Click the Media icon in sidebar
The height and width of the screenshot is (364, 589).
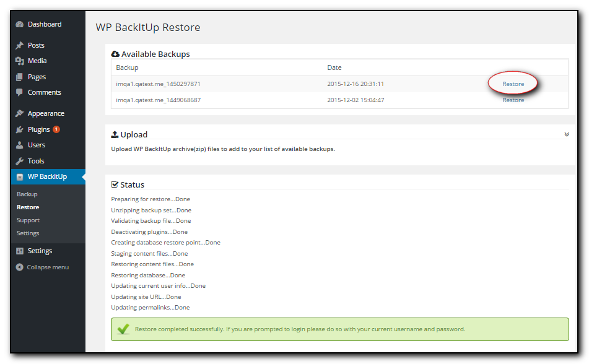tap(20, 61)
